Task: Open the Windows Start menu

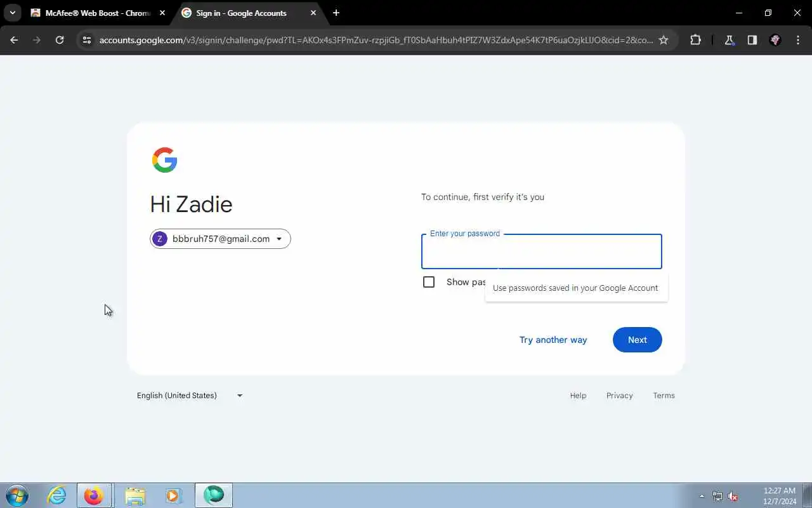Action: point(17,495)
